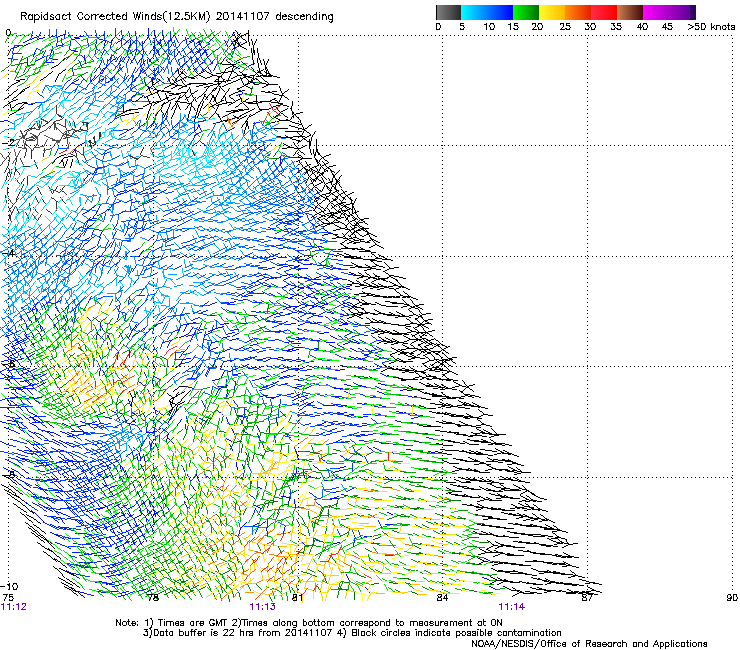
Task: Click the yellow 20-25 knots color segment
Action: 552,12
